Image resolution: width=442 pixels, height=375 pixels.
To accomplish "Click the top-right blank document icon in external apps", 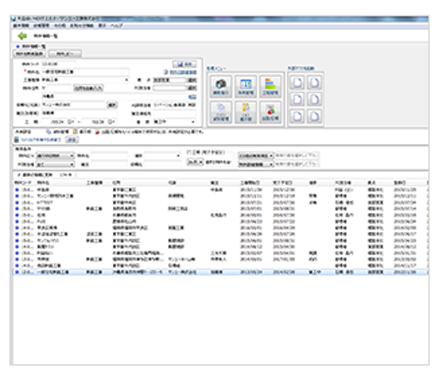I will [314, 82].
